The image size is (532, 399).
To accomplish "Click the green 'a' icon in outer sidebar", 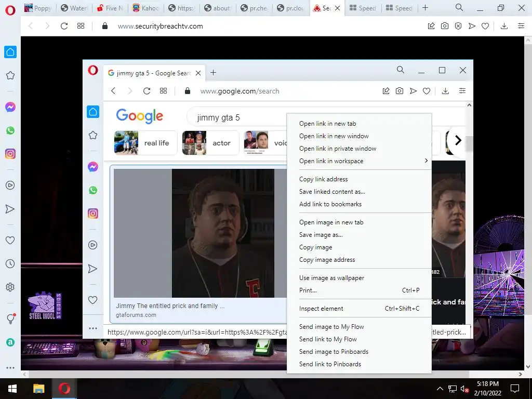I will tap(10, 342).
